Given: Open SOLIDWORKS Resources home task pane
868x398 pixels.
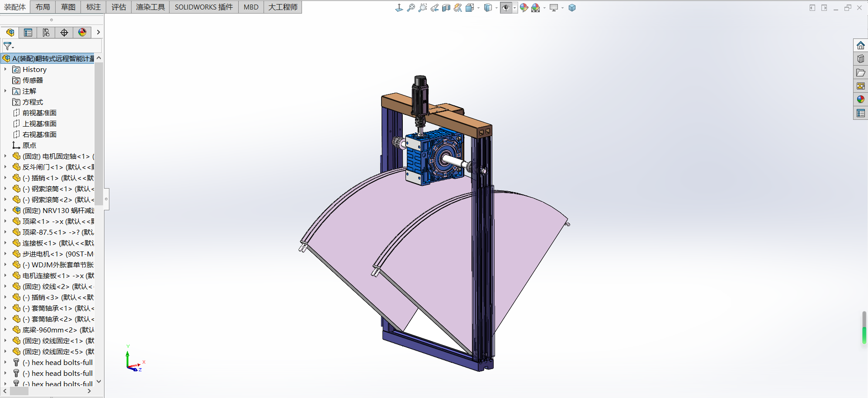Looking at the screenshot, I should tap(861, 46).
